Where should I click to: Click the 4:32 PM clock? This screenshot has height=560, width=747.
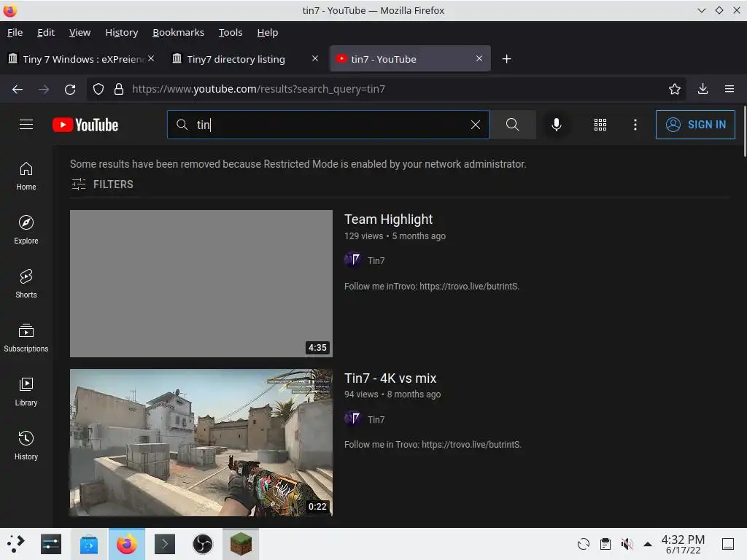click(x=683, y=544)
